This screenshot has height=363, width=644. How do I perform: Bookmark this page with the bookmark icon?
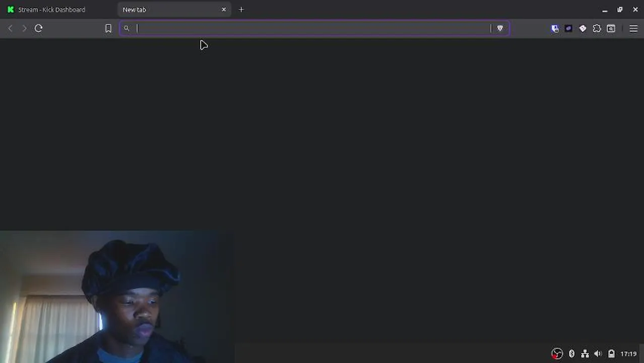pyautogui.click(x=108, y=29)
